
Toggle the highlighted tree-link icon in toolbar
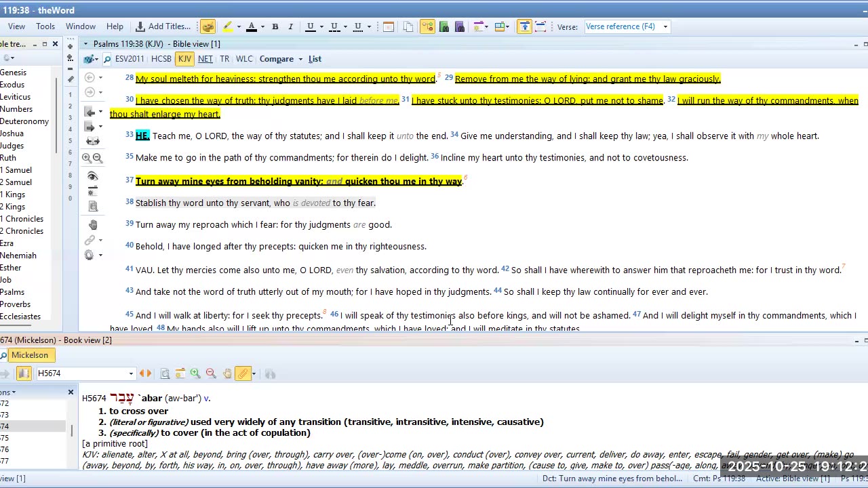[x=427, y=26]
